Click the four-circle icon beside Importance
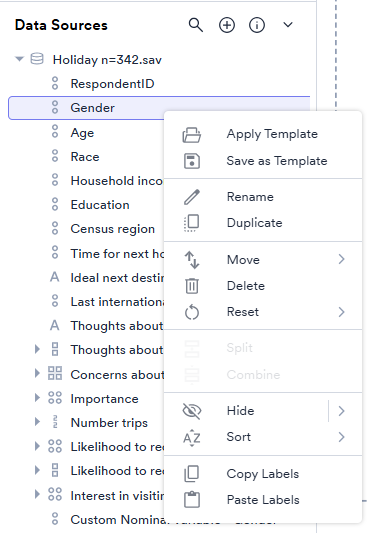Screen dimensions: 368x533 [x=55, y=397]
